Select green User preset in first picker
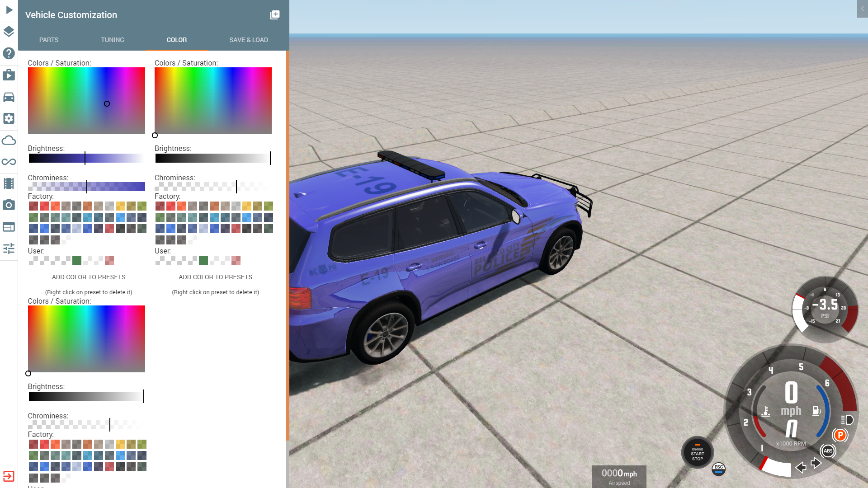The height and width of the screenshot is (488, 868). (x=77, y=261)
